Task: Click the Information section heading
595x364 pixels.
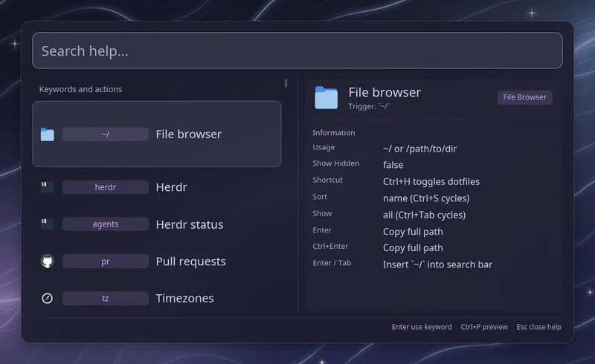Action: 334,133
